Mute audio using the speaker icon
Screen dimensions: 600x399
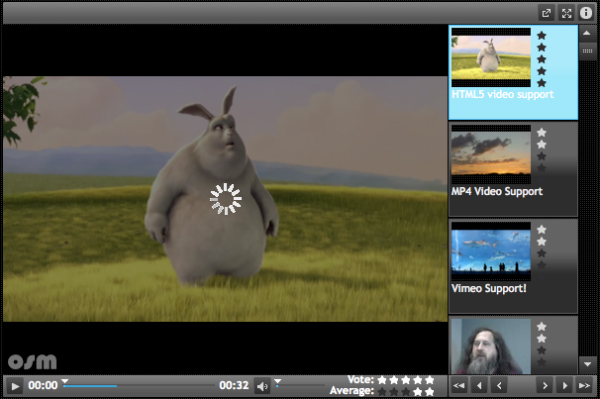pyautogui.click(x=262, y=386)
